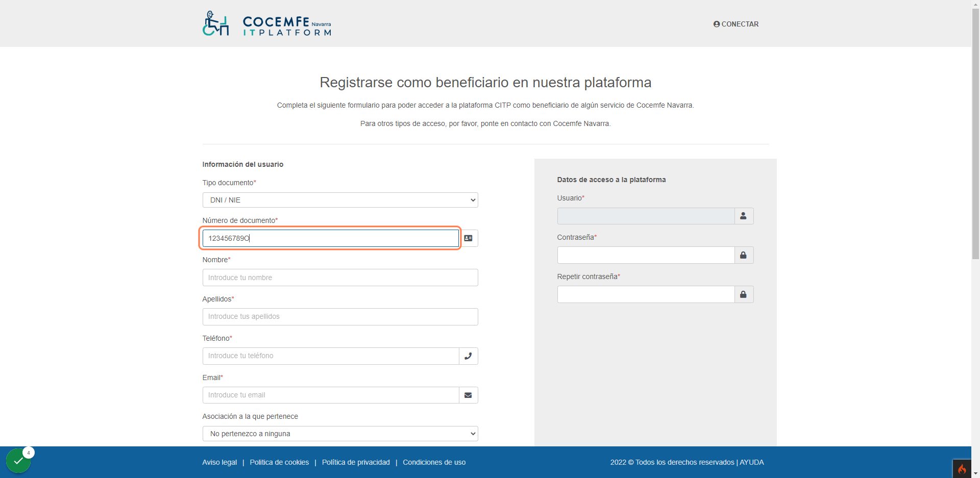This screenshot has height=478, width=980.
Task: Click the Repetir contraseña input field
Action: pyautogui.click(x=646, y=294)
